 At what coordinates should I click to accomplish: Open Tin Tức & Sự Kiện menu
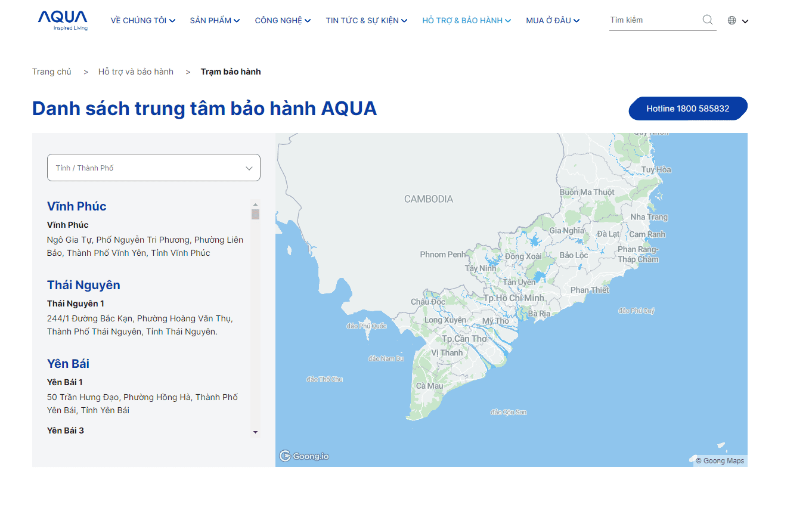tap(366, 20)
